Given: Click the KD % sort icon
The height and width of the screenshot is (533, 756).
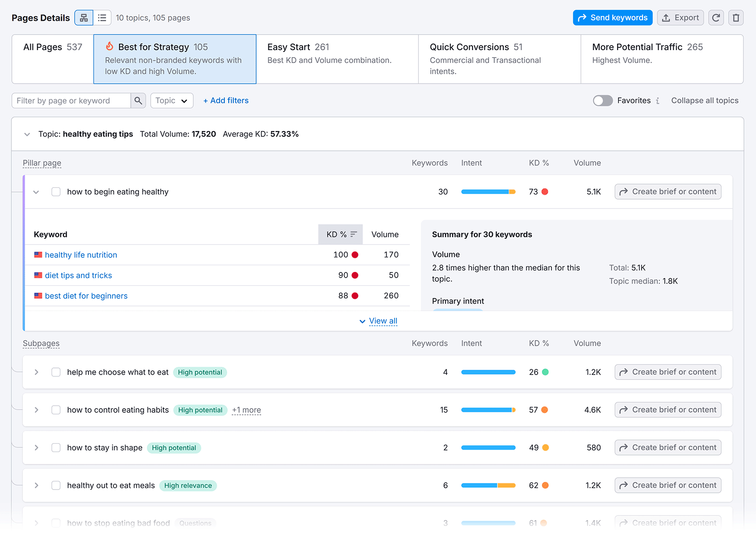Looking at the screenshot, I should pos(353,234).
